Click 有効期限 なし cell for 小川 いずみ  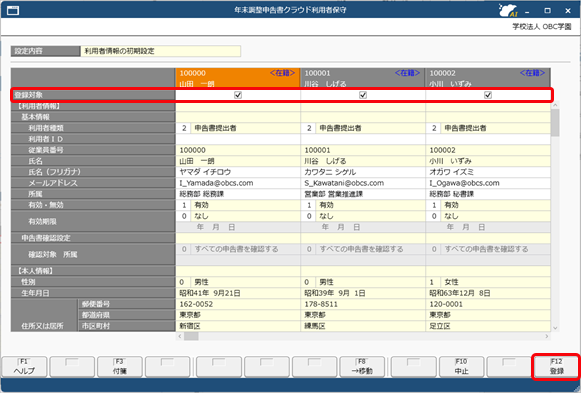(x=488, y=216)
